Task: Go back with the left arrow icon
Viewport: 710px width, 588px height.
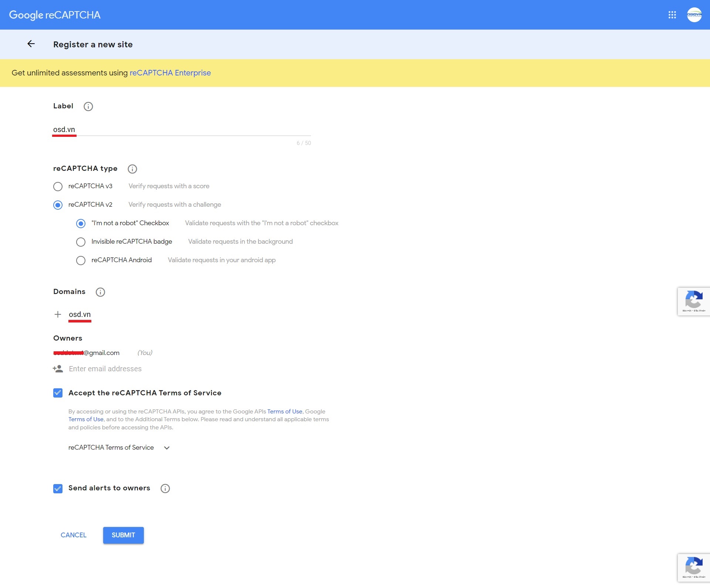Action: coord(31,44)
